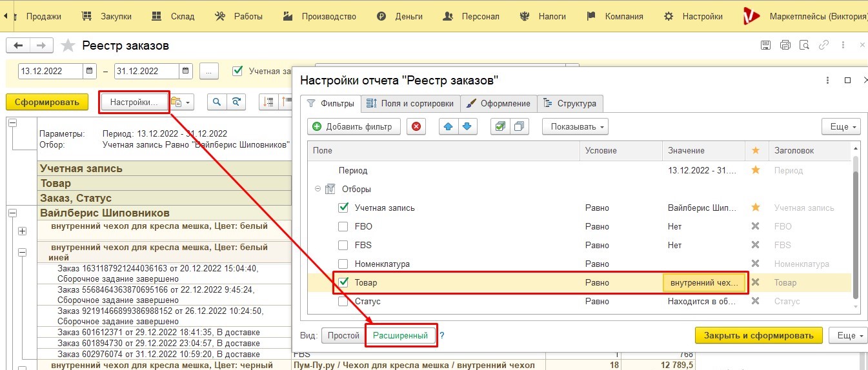Open the Оформление tab

click(x=498, y=103)
